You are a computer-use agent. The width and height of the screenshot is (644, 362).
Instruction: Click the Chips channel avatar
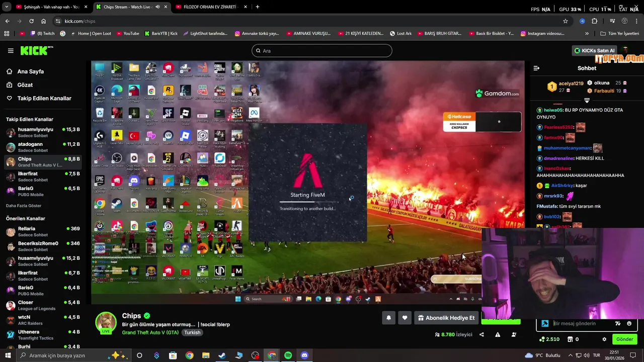click(x=106, y=322)
